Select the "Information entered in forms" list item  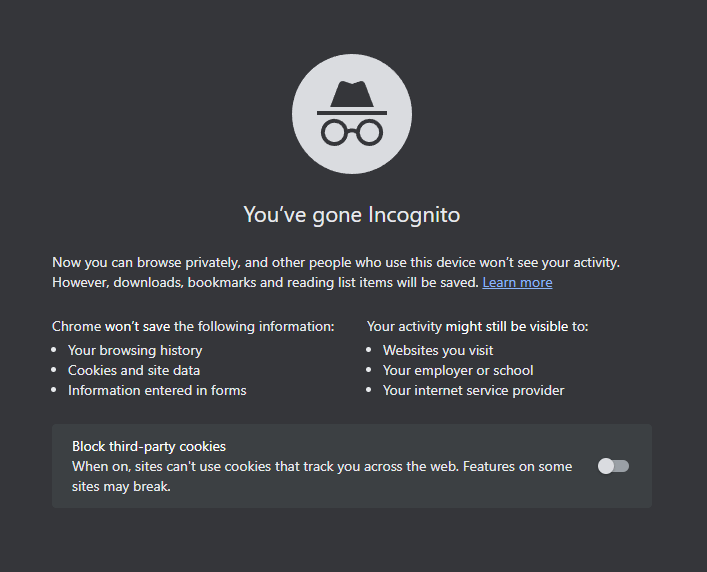157,390
